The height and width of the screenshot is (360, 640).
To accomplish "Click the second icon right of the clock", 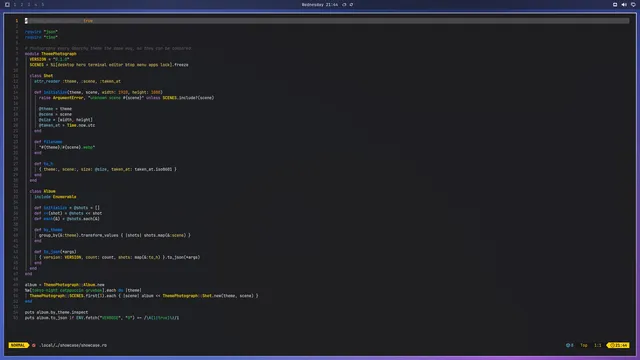I will click(x=351, y=4).
